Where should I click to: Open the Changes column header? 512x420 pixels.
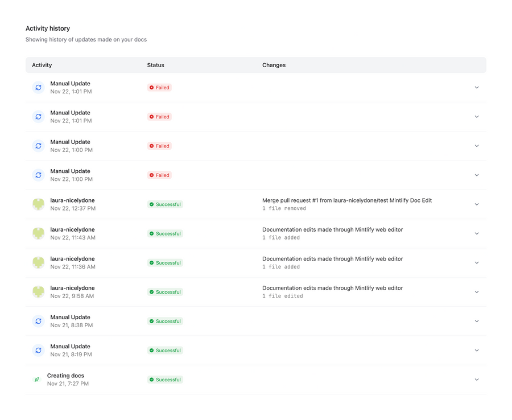pyautogui.click(x=274, y=65)
